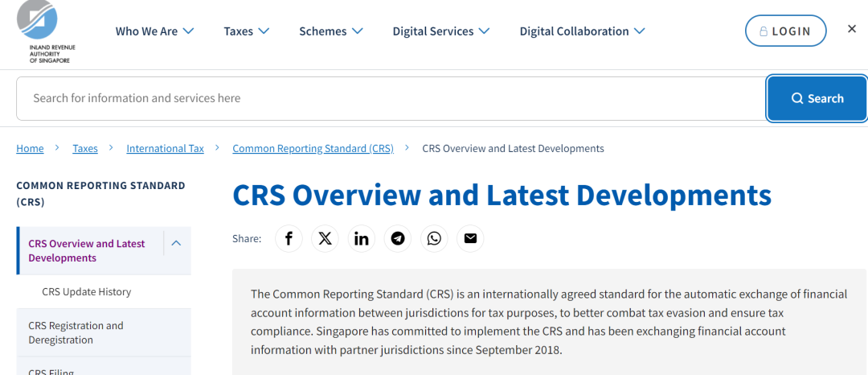The height and width of the screenshot is (375, 868).
Task: Open CRS Registration and Deregistration sidebar item
Action: point(104,332)
